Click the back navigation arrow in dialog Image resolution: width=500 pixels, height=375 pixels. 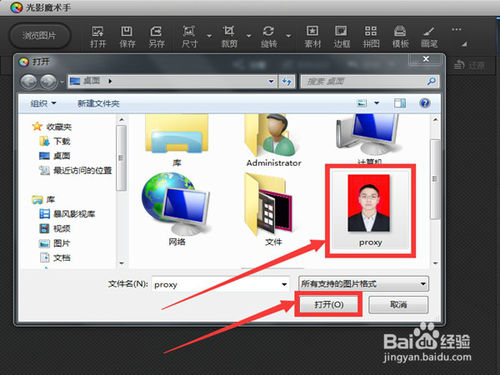29,81
